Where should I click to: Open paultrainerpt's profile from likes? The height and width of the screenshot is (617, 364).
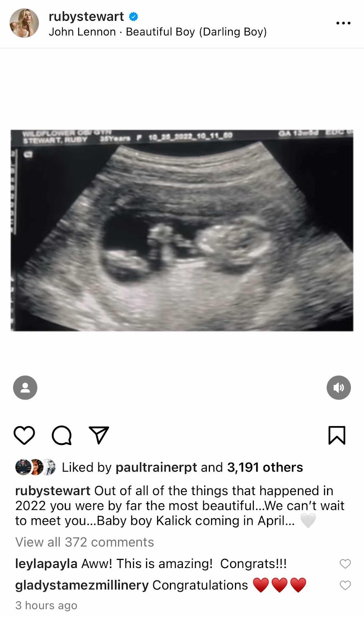coord(156,467)
